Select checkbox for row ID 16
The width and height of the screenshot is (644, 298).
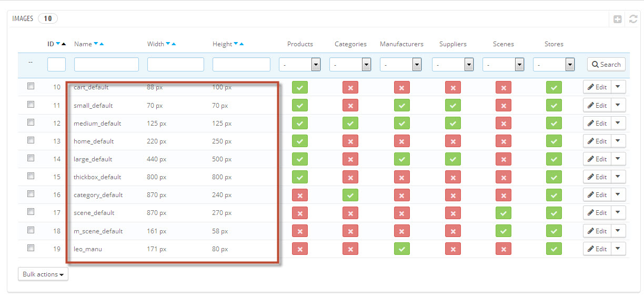click(x=31, y=193)
